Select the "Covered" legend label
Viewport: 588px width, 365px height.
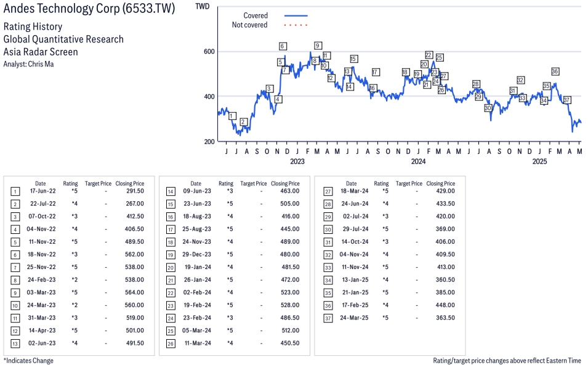pyautogui.click(x=256, y=16)
